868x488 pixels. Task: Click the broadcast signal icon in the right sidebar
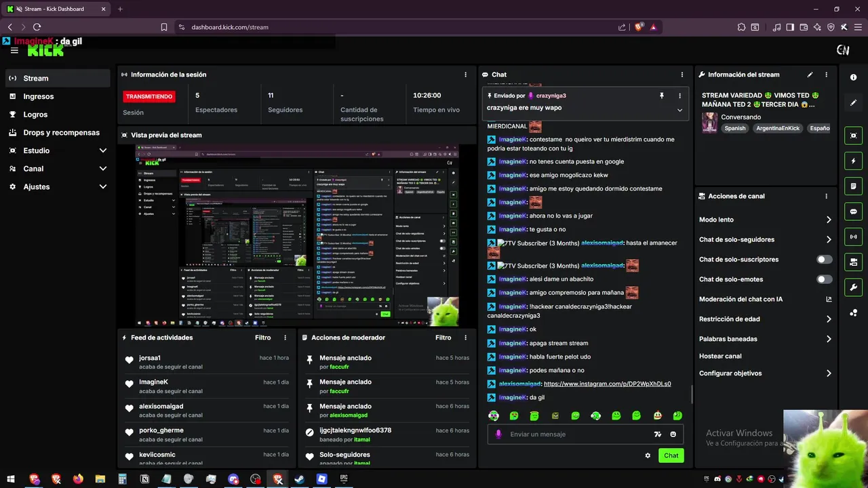(x=853, y=237)
